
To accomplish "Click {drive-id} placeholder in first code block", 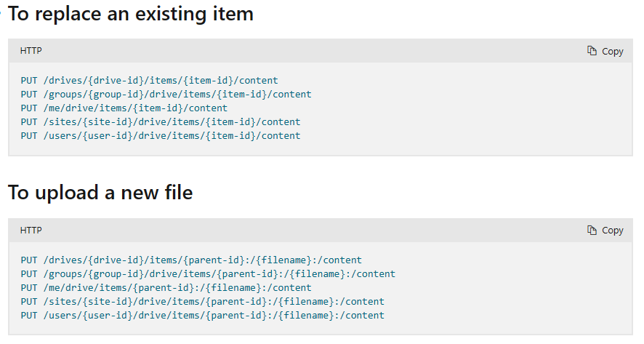I will [116, 81].
